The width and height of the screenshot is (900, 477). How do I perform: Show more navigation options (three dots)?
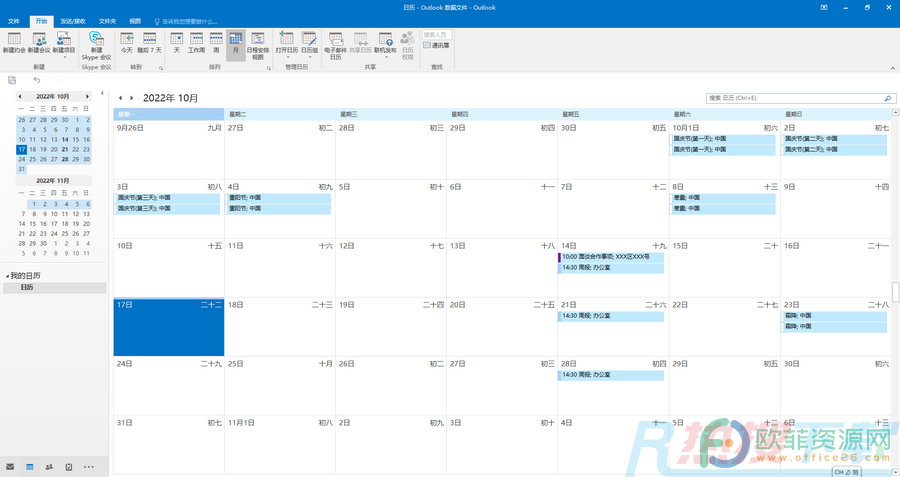point(88,467)
